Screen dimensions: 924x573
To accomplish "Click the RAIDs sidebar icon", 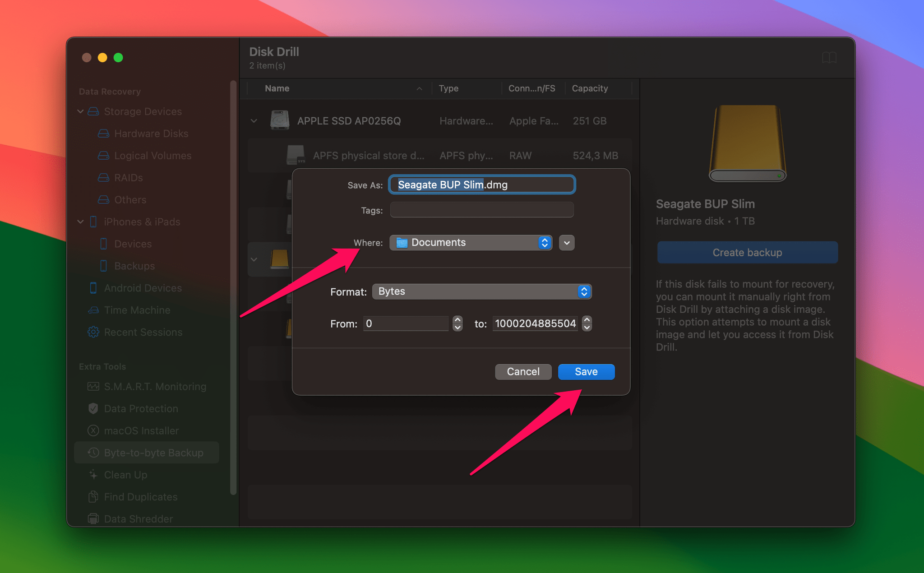I will 104,177.
